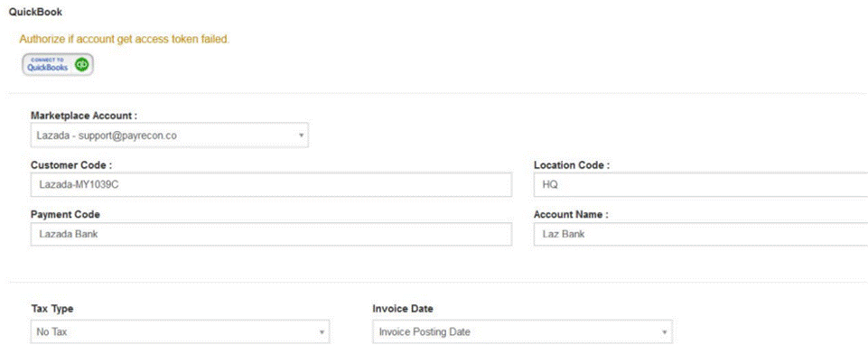Image resolution: width=868 pixels, height=345 pixels.
Task: Open the Marketplace Account dropdown
Action: [x=170, y=135]
